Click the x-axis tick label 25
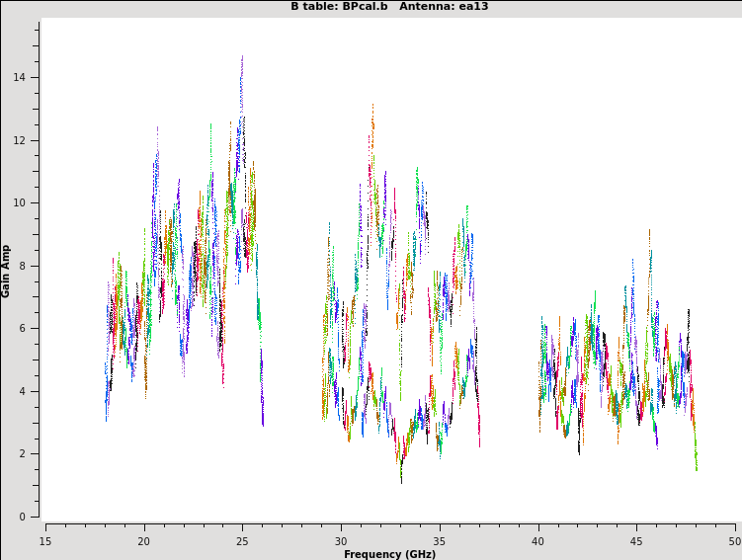This screenshot has width=742, height=560. point(242,541)
